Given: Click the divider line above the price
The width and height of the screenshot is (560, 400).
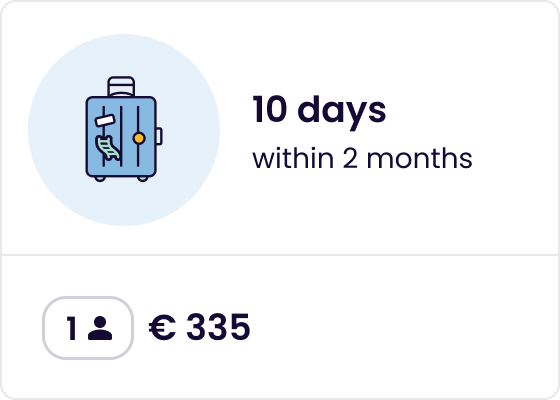Looking at the screenshot, I should point(280,255).
